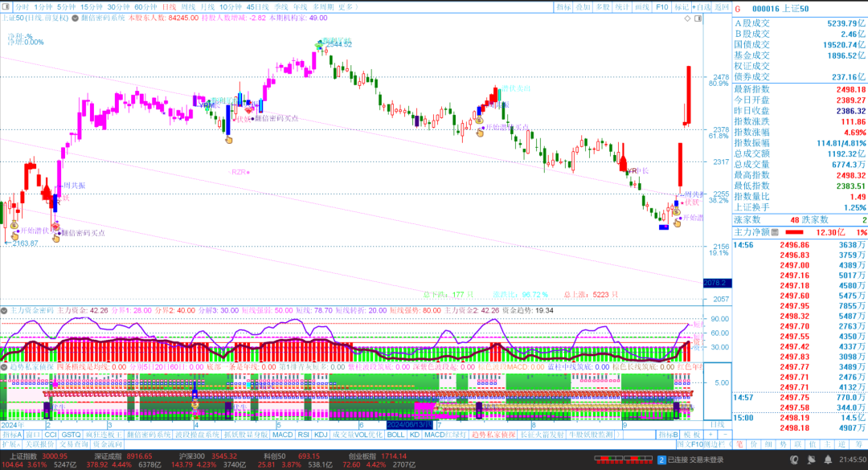
Task: Click the speaker icon in the status bar
Action: pyautogui.click(x=811, y=460)
